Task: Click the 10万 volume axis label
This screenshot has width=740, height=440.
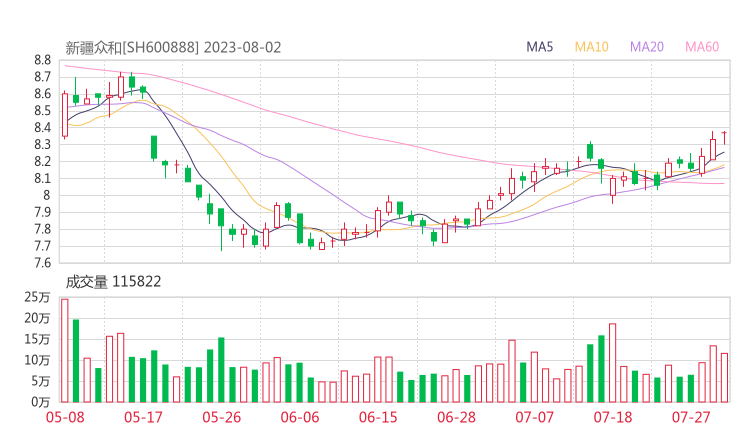Action: (37, 360)
